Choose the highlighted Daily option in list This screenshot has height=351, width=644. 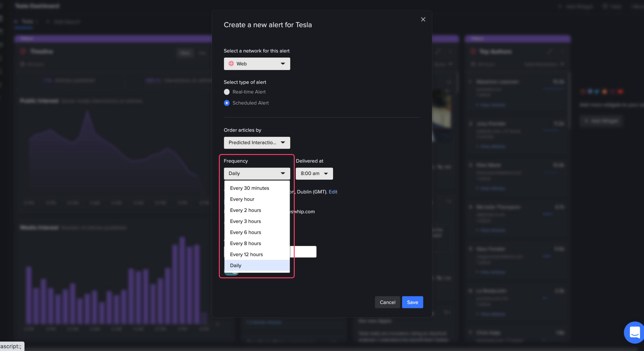tap(257, 265)
